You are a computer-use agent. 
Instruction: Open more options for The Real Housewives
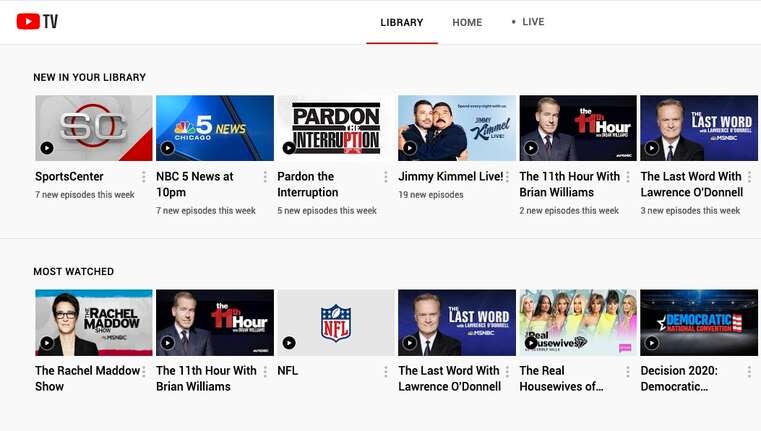click(x=628, y=372)
